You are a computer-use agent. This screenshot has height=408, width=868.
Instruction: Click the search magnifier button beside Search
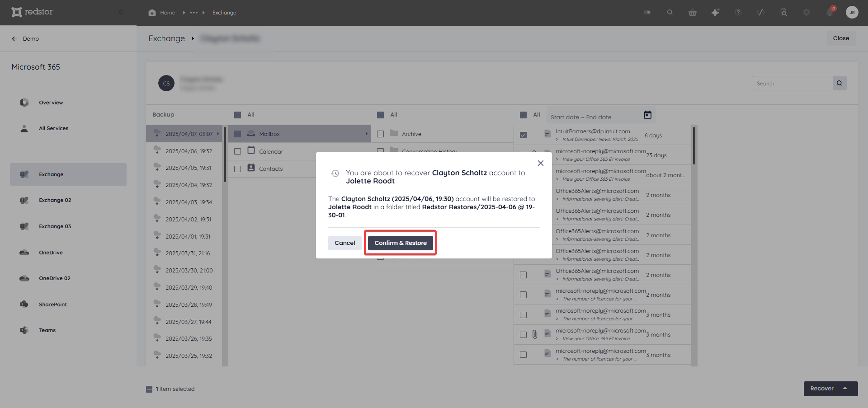(840, 83)
